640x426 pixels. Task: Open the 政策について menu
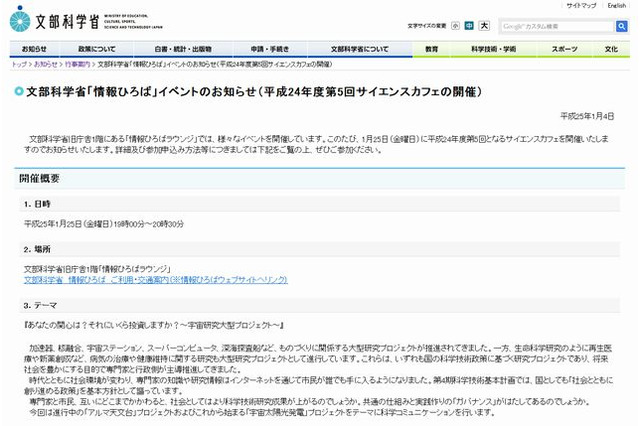(97, 49)
